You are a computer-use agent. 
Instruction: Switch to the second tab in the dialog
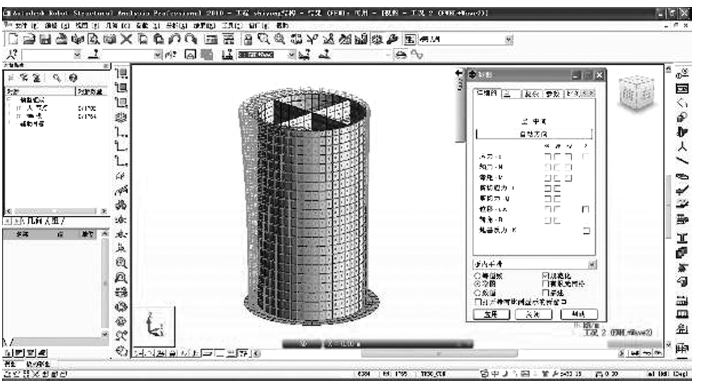[x=511, y=93]
